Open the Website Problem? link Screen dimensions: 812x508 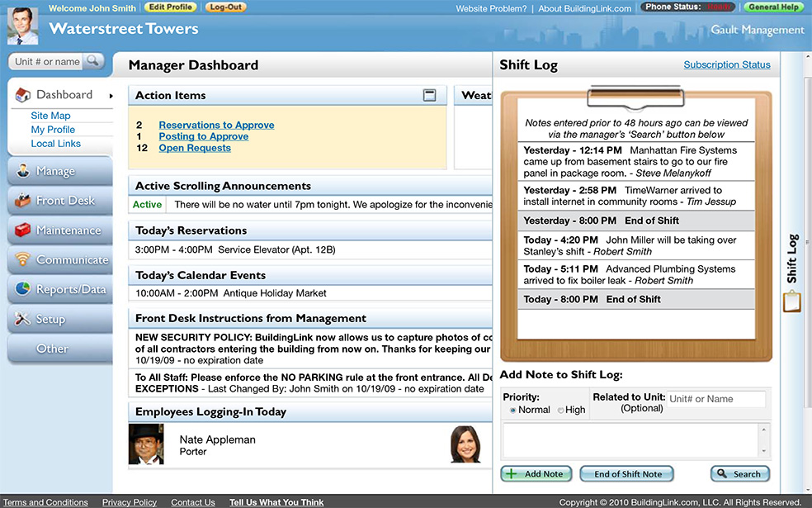click(491, 8)
